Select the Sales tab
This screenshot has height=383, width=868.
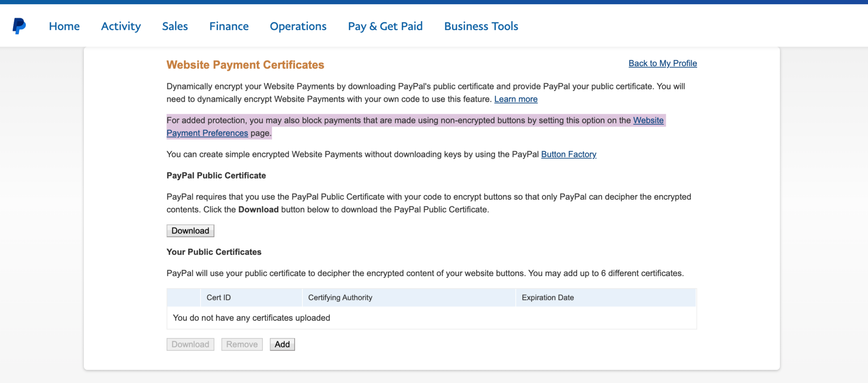pos(175,26)
